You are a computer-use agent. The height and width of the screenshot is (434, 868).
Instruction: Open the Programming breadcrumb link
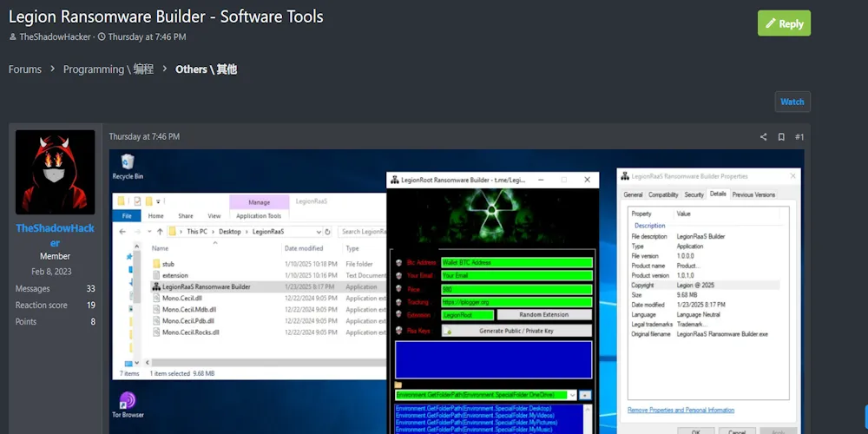(x=108, y=69)
